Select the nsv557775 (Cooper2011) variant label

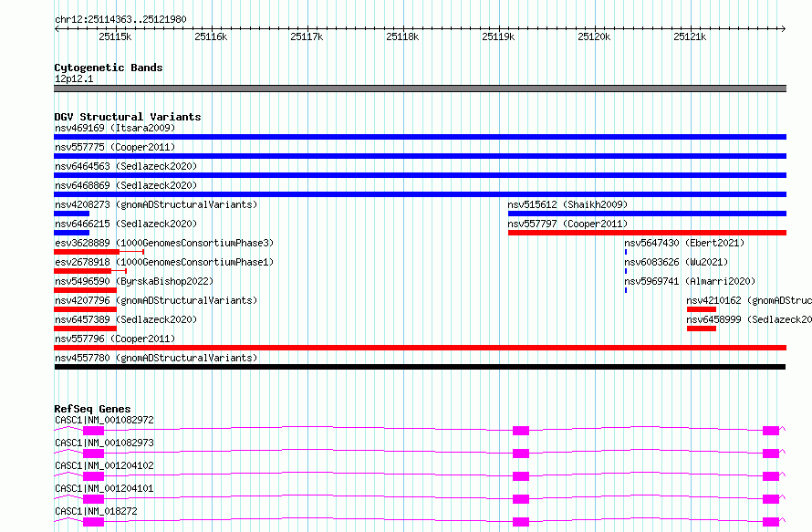click(x=115, y=147)
